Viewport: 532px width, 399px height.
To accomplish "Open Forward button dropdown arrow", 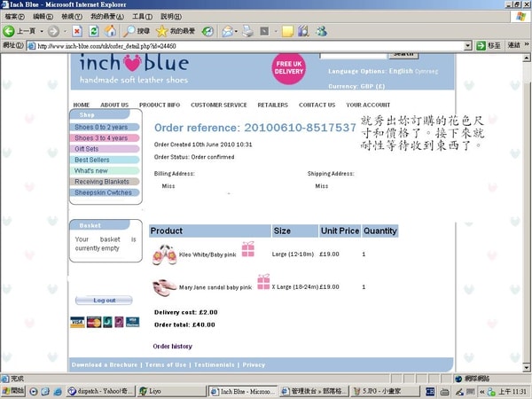I will [x=65, y=31].
